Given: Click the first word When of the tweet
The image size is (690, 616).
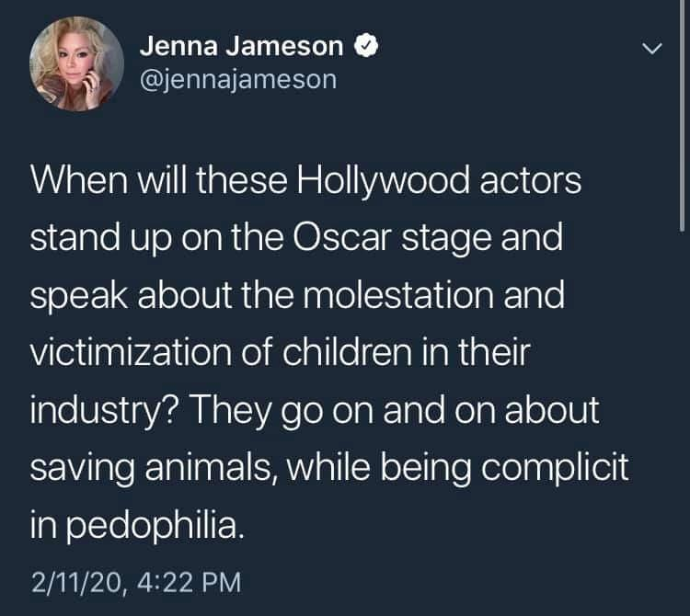Looking at the screenshot, I should pyautogui.click(x=79, y=181).
